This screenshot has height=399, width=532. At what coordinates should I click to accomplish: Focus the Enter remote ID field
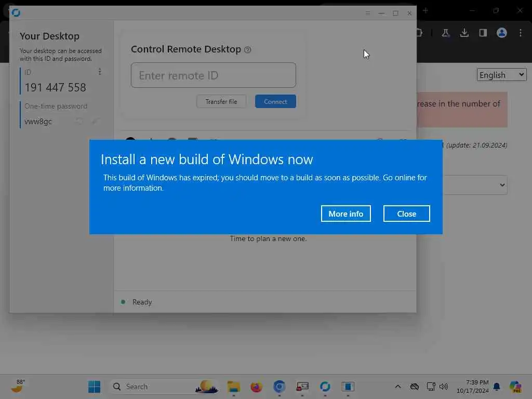click(214, 75)
